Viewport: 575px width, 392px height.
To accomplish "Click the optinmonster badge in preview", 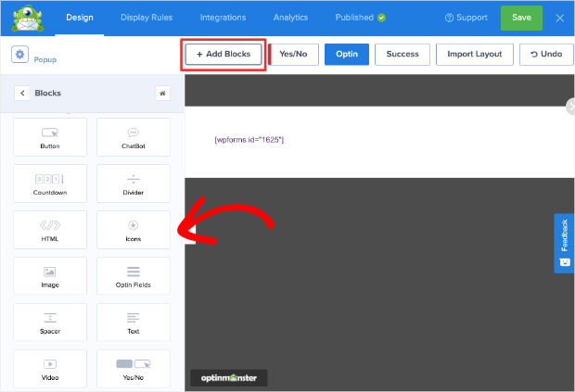I will tap(229, 378).
